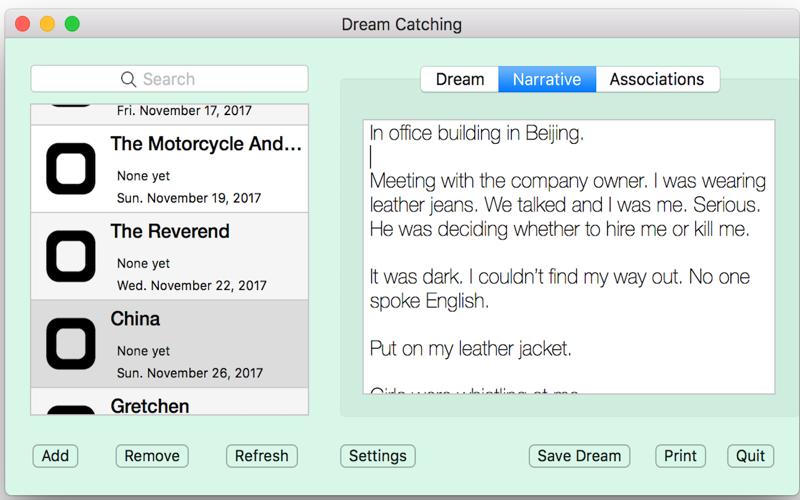
Task: Click Save Dream button
Action: (x=579, y=456)
